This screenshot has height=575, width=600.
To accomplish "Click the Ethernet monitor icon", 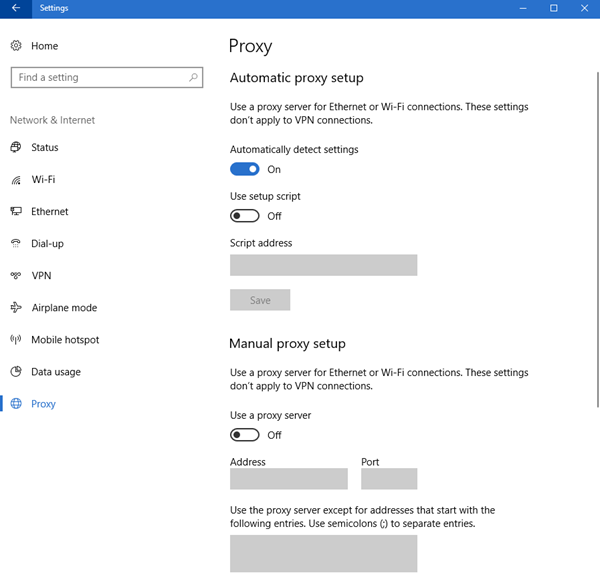I will (x=16, y=212).
